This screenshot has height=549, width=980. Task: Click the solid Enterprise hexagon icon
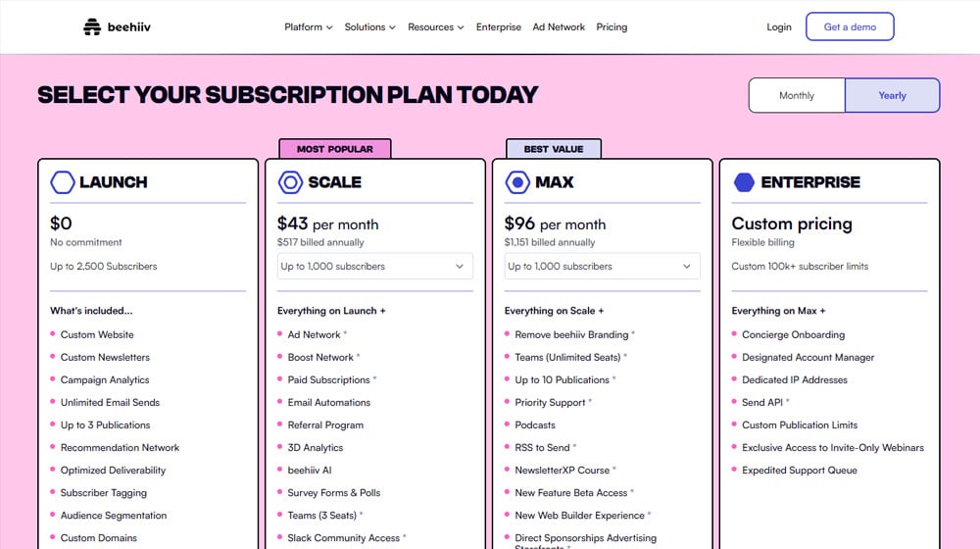[744, 182]
